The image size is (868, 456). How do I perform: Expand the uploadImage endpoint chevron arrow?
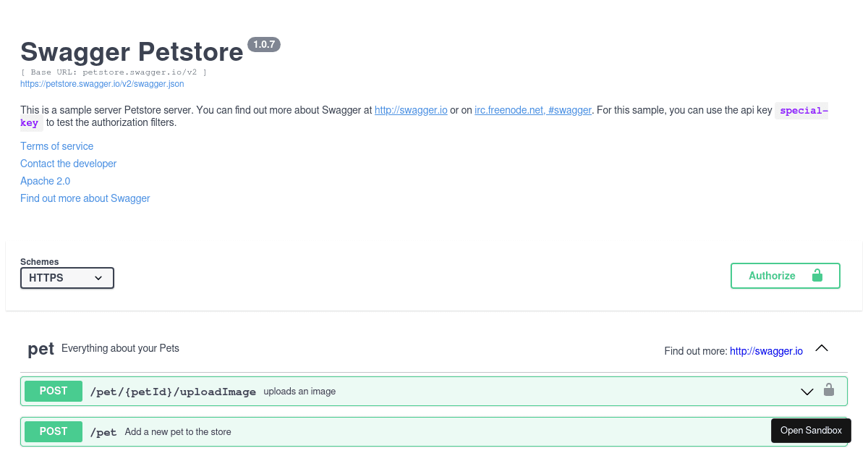click(807, 392)
